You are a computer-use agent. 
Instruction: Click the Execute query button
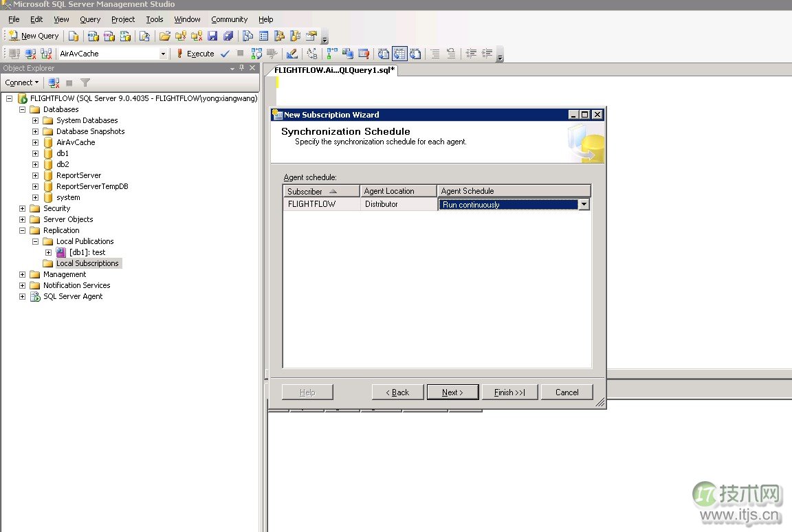click(x=195, y=54)
